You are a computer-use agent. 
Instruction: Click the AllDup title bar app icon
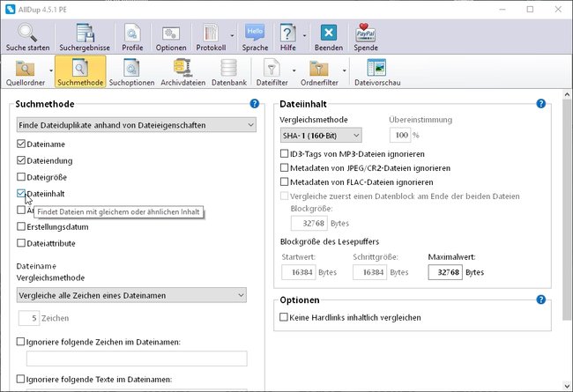(11, 10)
